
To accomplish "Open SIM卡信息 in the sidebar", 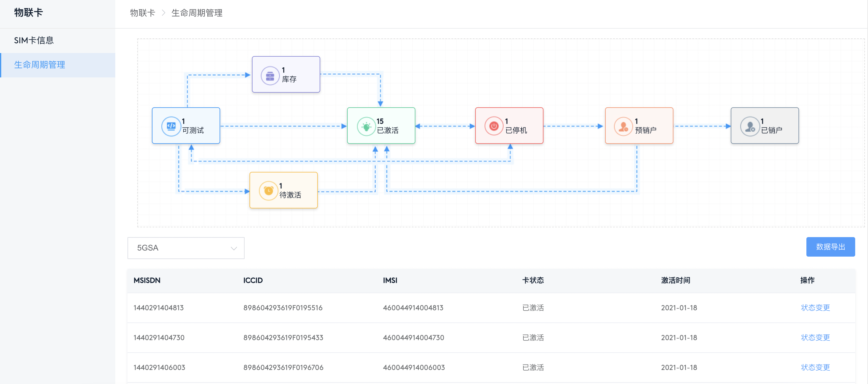I will click(34, 41).
